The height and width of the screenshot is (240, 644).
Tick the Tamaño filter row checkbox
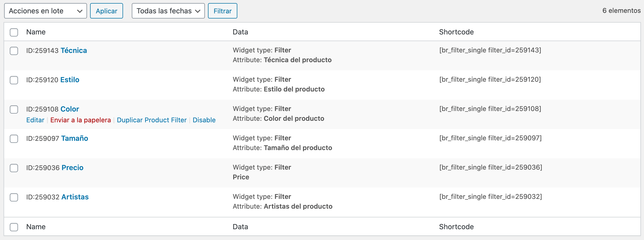coord(14,139)
